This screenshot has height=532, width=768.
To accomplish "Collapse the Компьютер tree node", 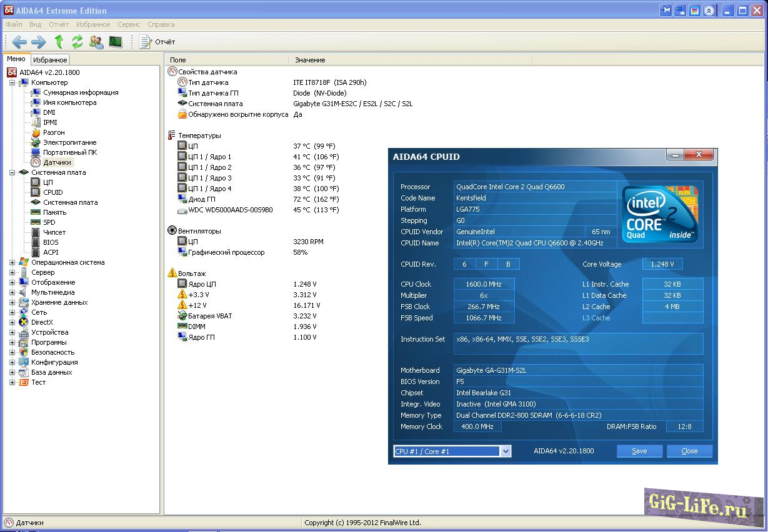I will (x=12, y=82).
